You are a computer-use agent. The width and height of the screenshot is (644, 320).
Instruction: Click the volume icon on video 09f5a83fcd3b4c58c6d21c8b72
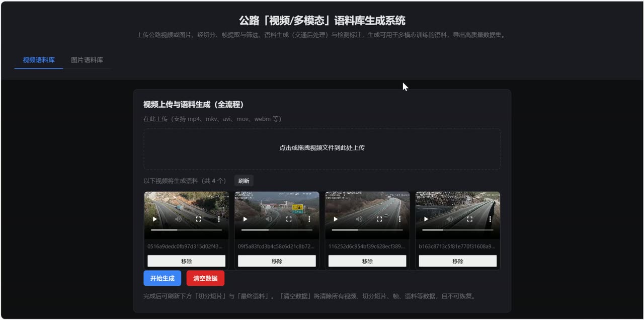(269, 219)
